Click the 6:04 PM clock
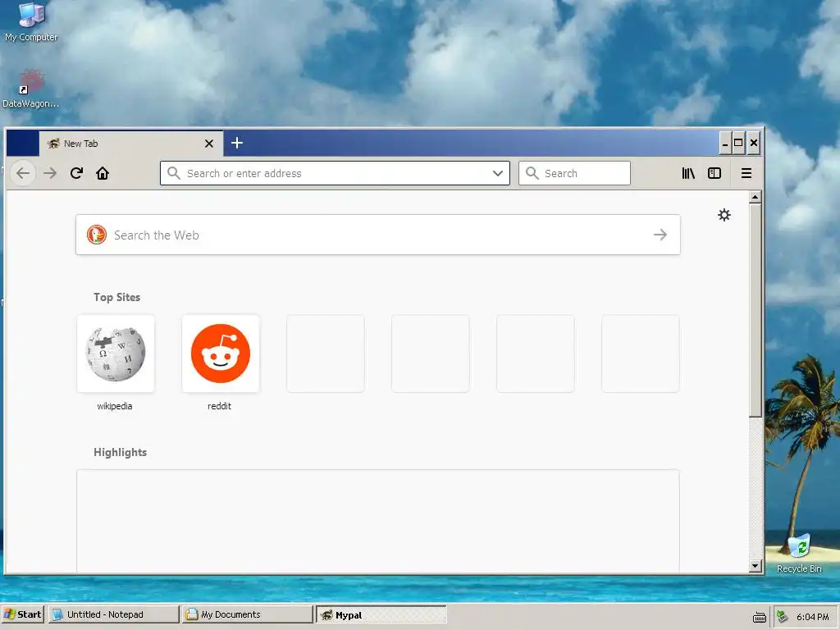This screenshot has height=630, width=840. [813, 617]
